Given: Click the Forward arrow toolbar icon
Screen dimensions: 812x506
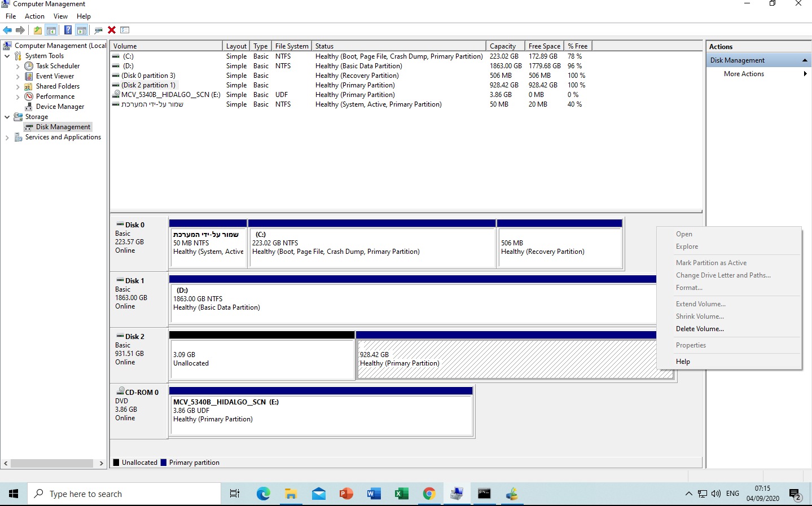Looking at the screenshot, I should point(20,30).
